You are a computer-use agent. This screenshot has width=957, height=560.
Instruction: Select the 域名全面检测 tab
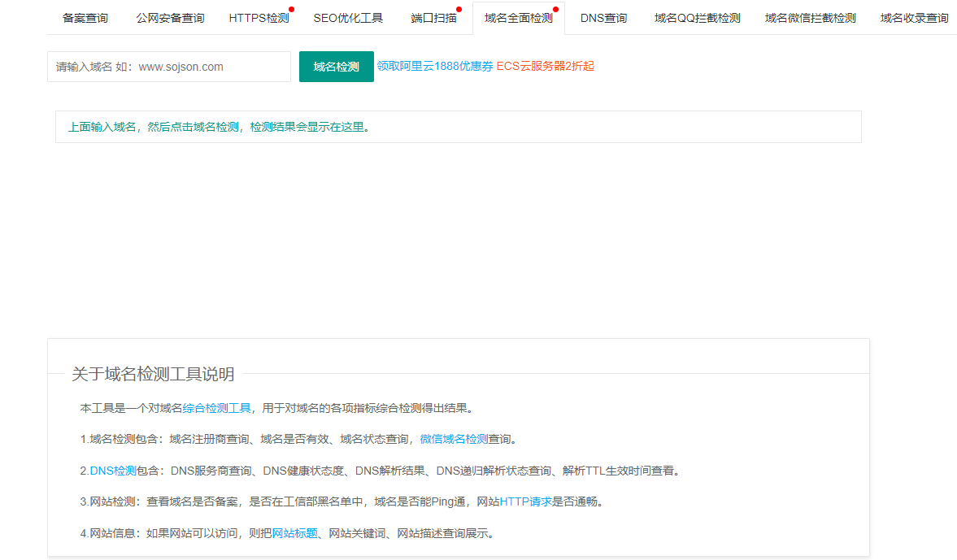tap(518, 18)
